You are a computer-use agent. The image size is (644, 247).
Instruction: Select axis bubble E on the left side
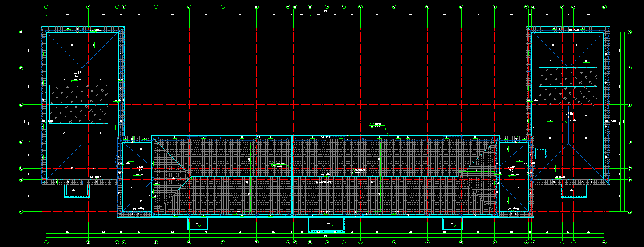20,105
